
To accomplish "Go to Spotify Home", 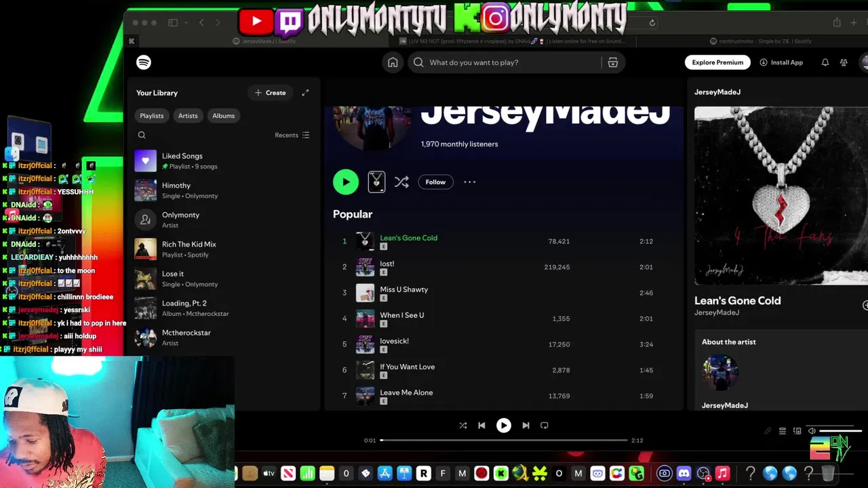I will pos(393,62).
